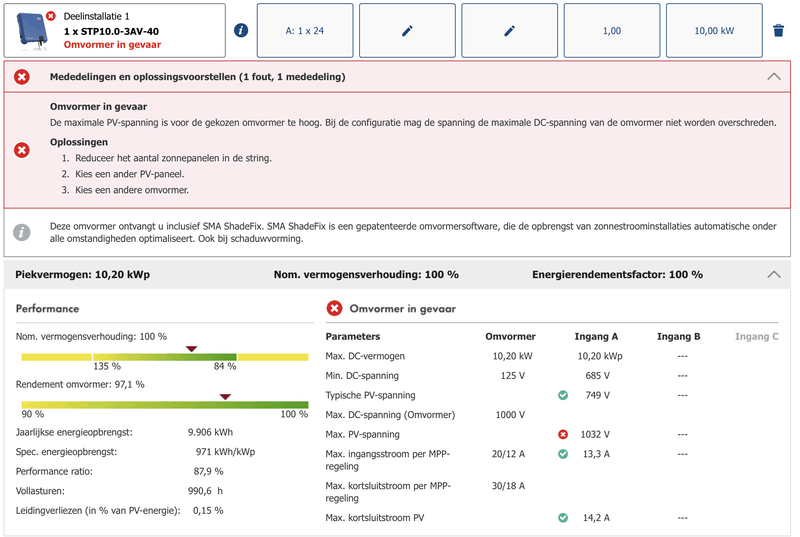
Task: Click the 1,00 value box
Action: 611,31
